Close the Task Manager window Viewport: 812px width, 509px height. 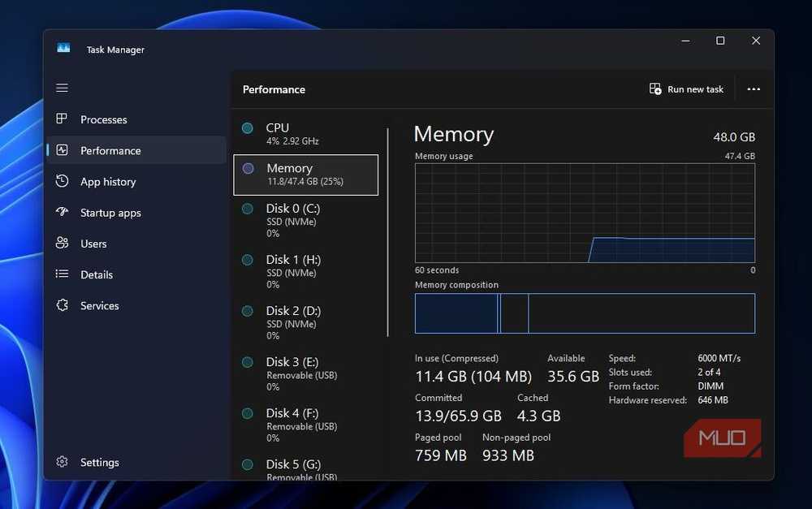(x=756, y=41)
